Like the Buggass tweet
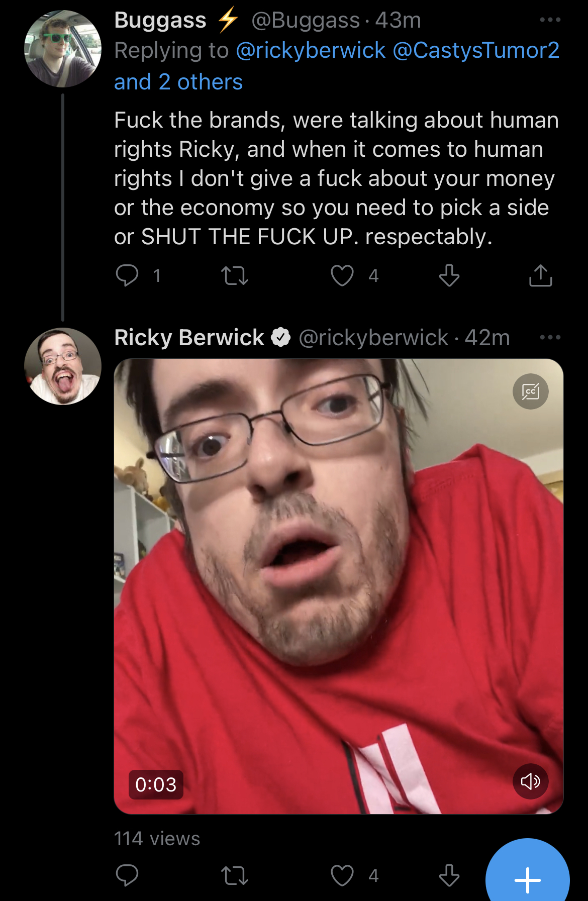Image resolution: width=588 pixels, height=901 pixels. [x=342, y=275]
